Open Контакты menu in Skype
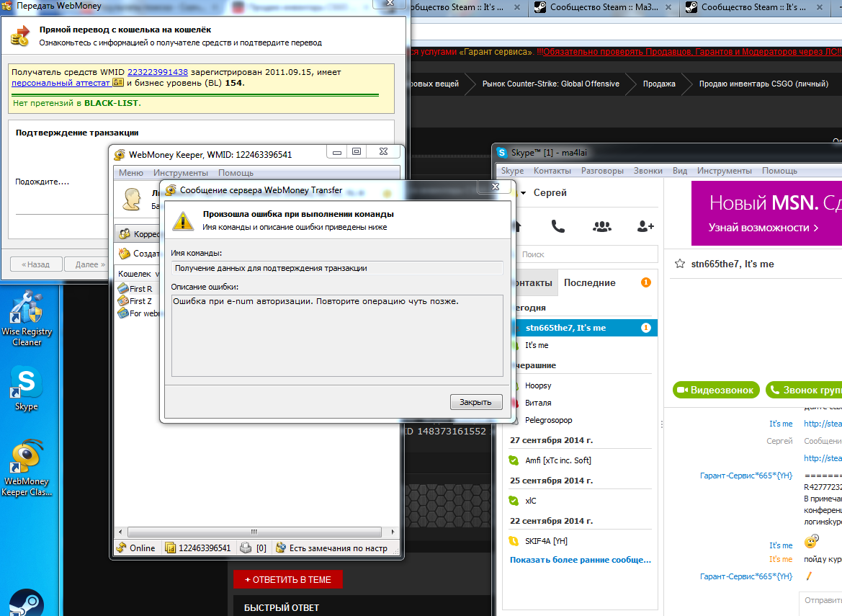This screenshot has width=842, height=616. [x=552, y=171]
